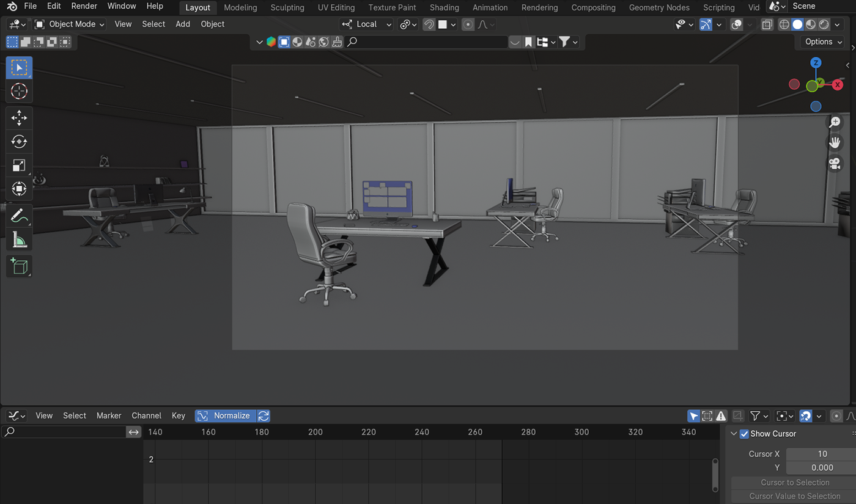856x504 pixels.
Task: Open the Local transform orientation dropdown
Action: [367, 24]
